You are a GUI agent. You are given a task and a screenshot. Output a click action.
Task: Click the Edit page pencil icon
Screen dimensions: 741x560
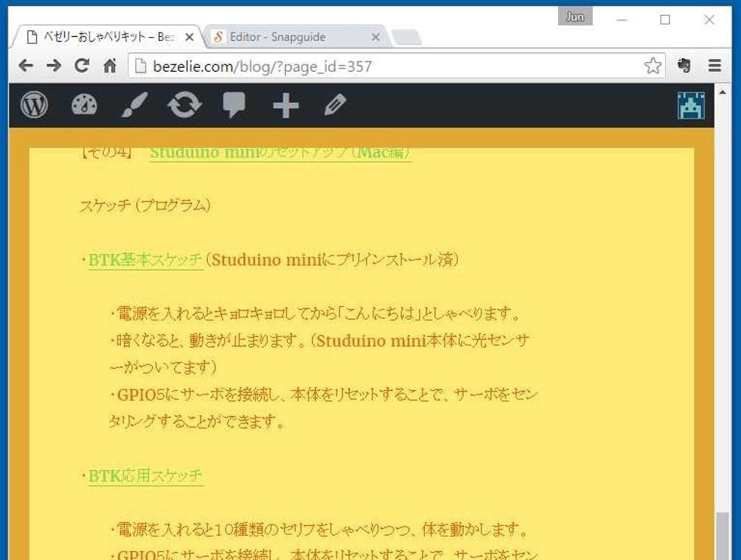click(x=335, y=105)
